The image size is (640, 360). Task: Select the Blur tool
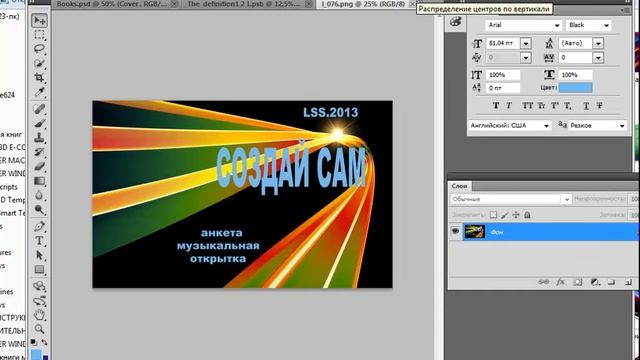[x=40, y=195]
